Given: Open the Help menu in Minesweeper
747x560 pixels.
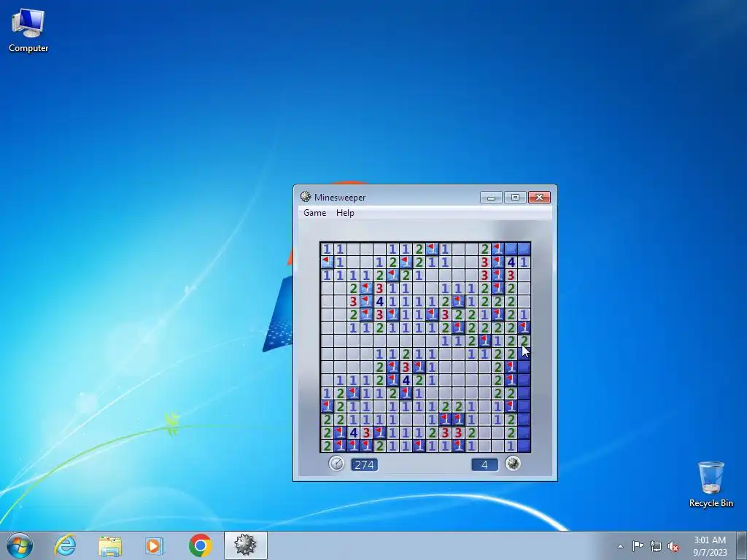Looking at the screenshot, I should pyautogui.click(x=345, y=213).
